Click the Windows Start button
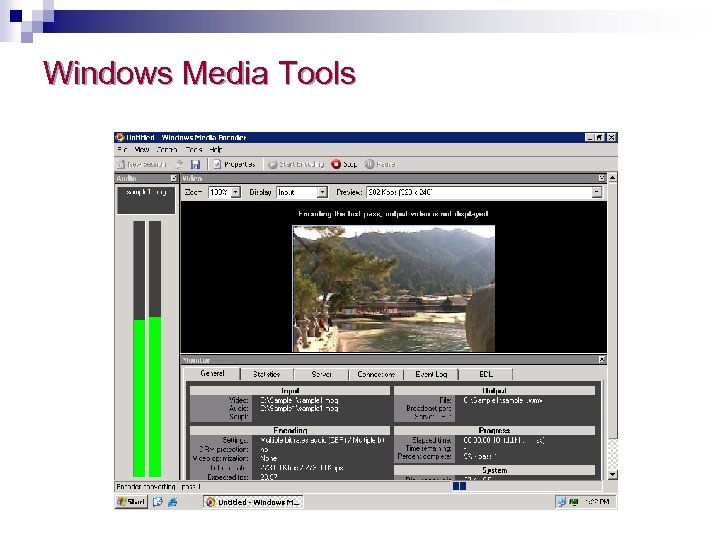 [x=131, y=502]
